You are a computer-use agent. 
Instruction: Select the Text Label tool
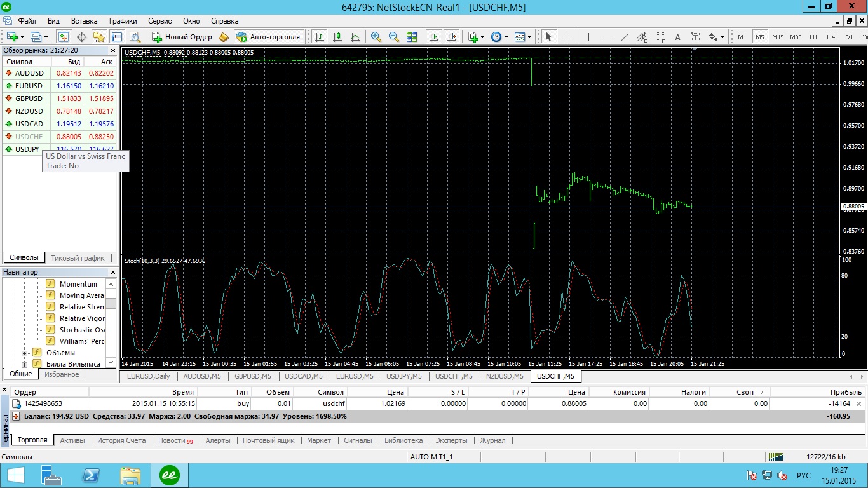(695, 37)
